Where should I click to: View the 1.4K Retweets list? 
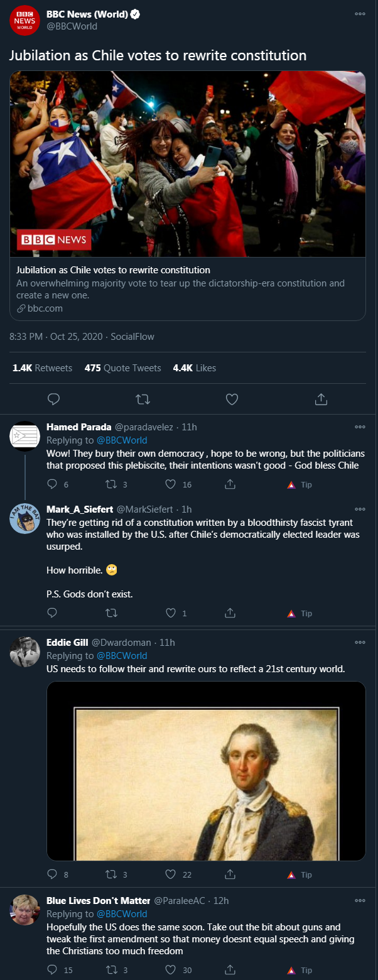click(x=42, y=368)
